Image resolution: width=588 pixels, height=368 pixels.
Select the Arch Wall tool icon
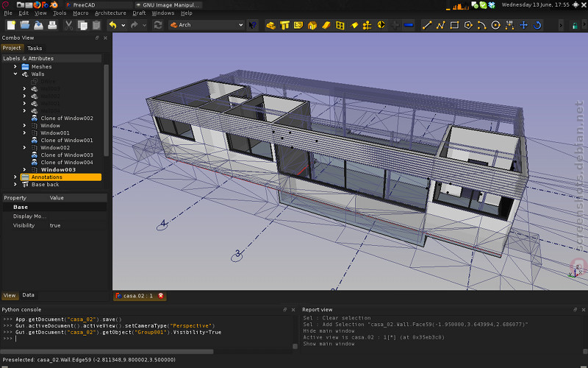pos(270,25)
